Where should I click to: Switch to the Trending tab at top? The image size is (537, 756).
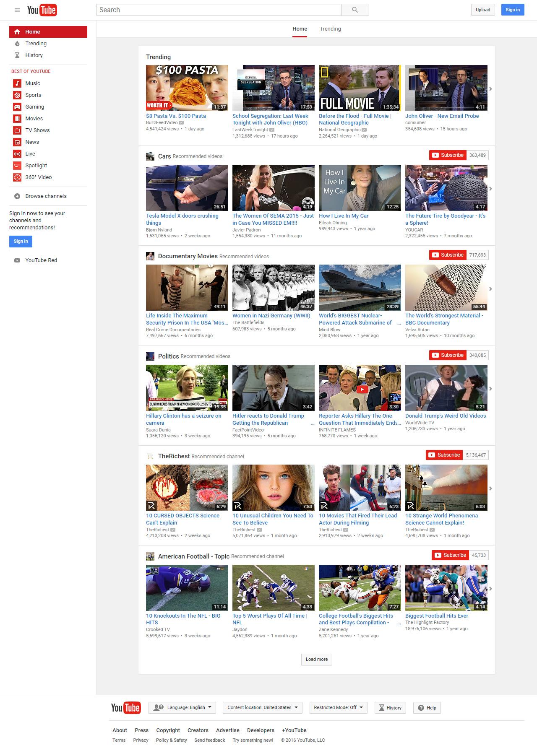click(330, 29)
